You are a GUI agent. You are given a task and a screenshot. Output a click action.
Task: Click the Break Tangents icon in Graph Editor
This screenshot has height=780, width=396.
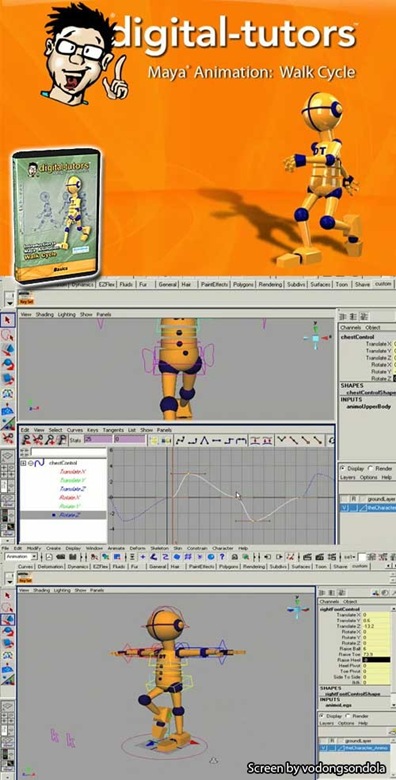[282, 440]
